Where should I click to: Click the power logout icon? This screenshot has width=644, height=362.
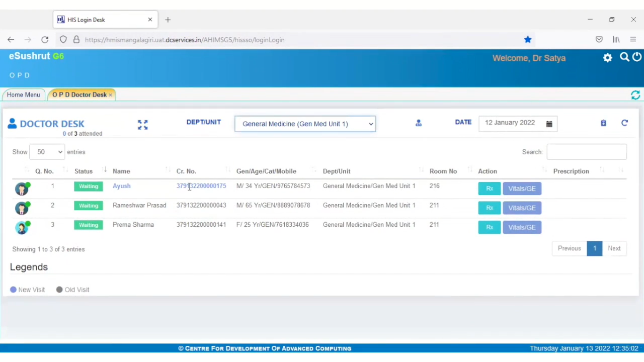click(x=637, y=57)
